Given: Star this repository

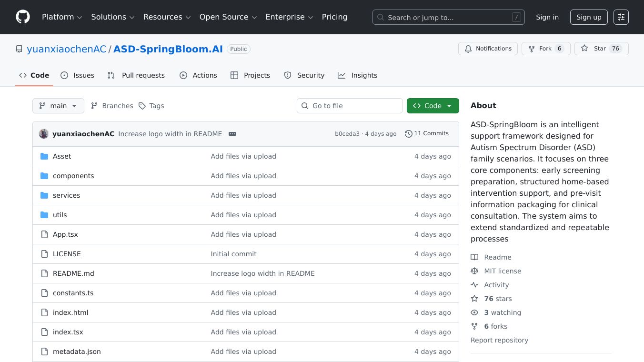Looking at the screenshot, I should [594, 49].
